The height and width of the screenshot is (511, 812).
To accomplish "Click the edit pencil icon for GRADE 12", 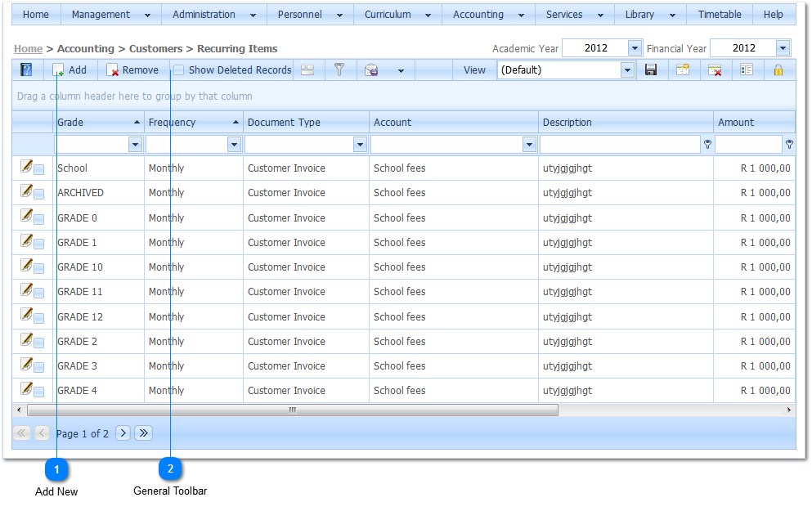I will click(26, 314).
